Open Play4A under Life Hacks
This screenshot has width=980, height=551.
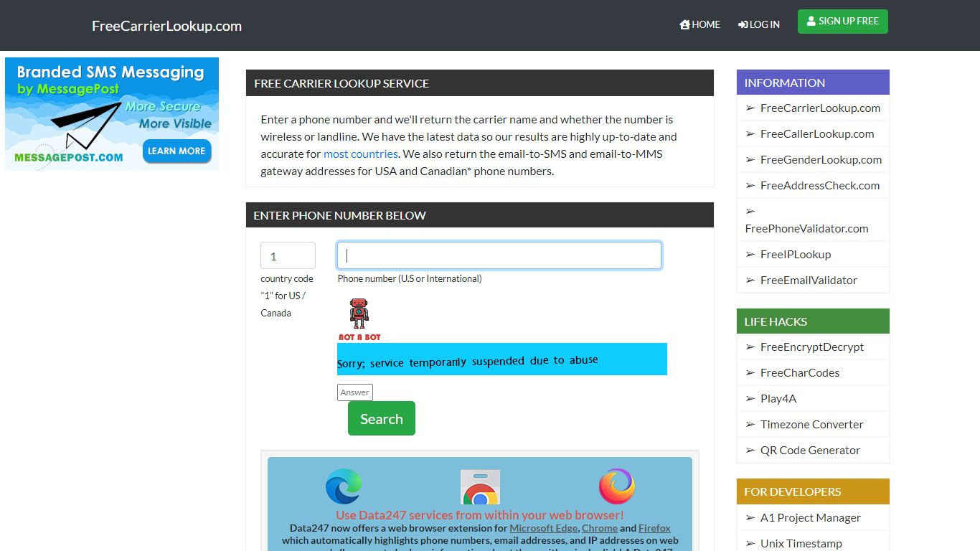(778, 398)
